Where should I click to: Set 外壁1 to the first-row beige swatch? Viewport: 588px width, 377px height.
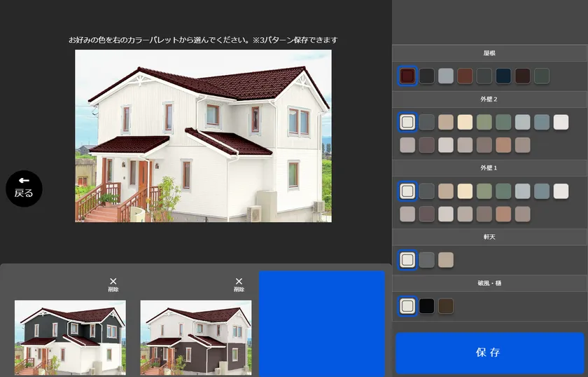(x=446, y=191)
